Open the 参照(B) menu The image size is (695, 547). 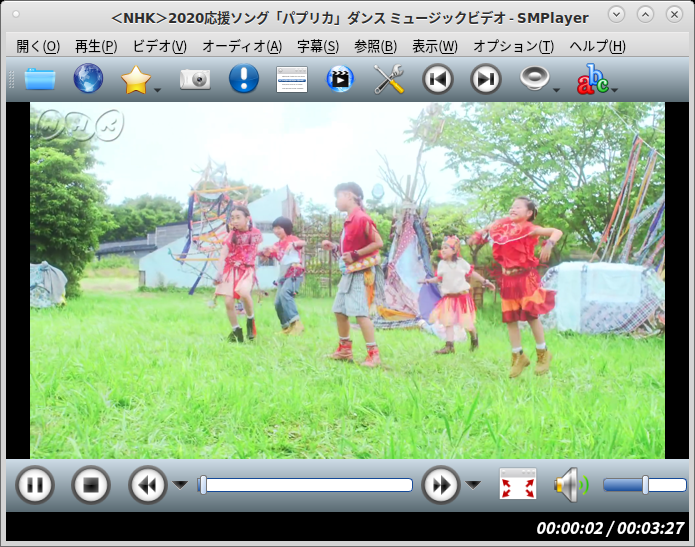375,46
